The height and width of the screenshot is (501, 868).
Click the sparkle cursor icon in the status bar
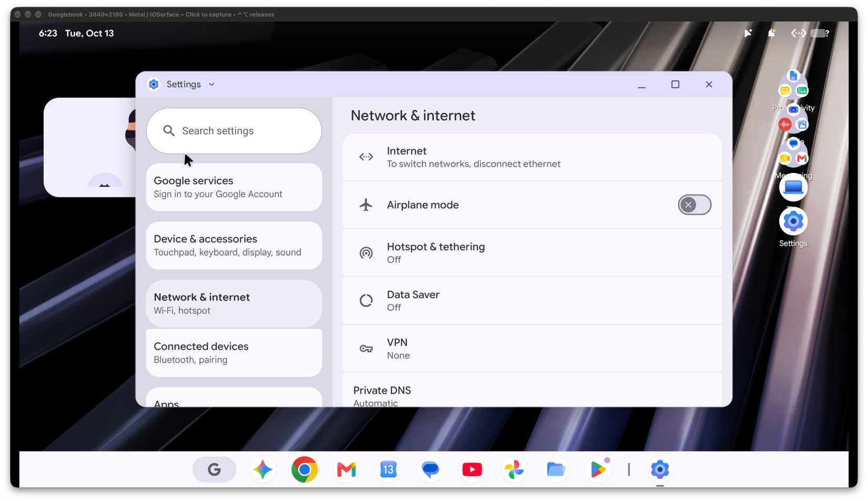[748, 34]
